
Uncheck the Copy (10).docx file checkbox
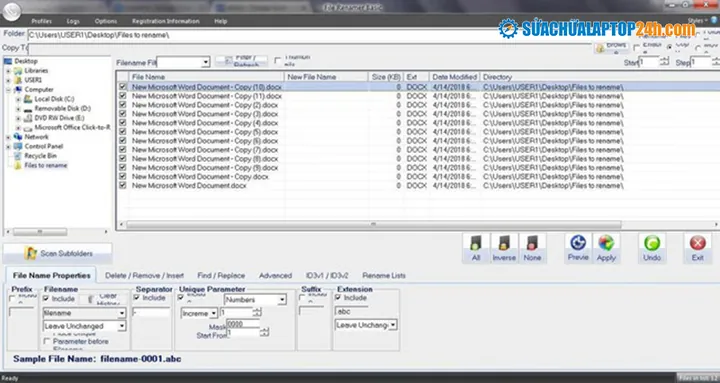(x=123, y=87)
